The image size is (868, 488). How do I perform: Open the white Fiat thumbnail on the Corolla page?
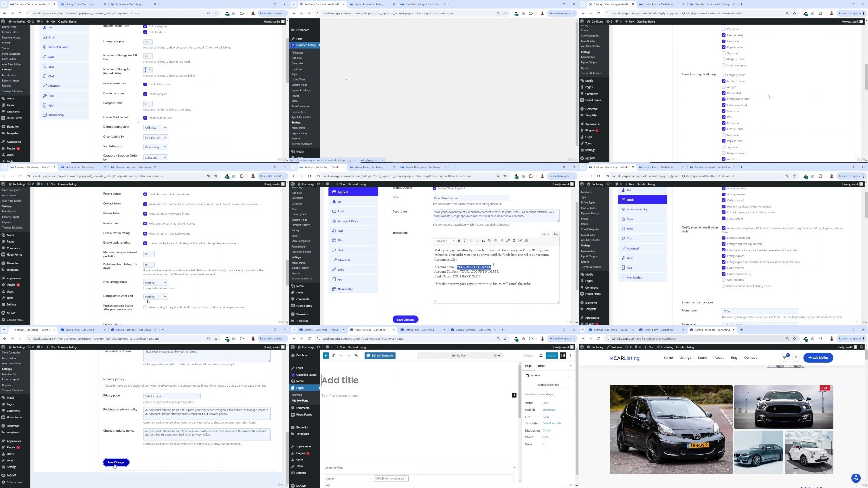(x=809, y=452)
